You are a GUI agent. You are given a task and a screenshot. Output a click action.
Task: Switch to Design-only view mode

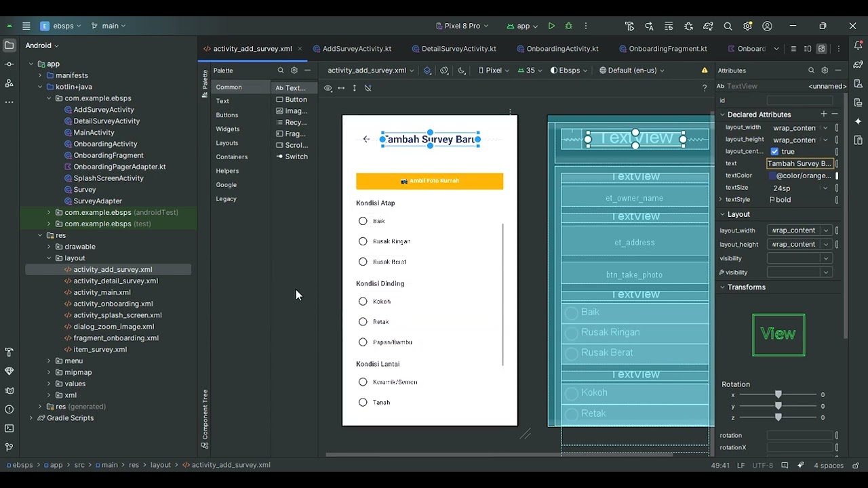tap(821, 49)
